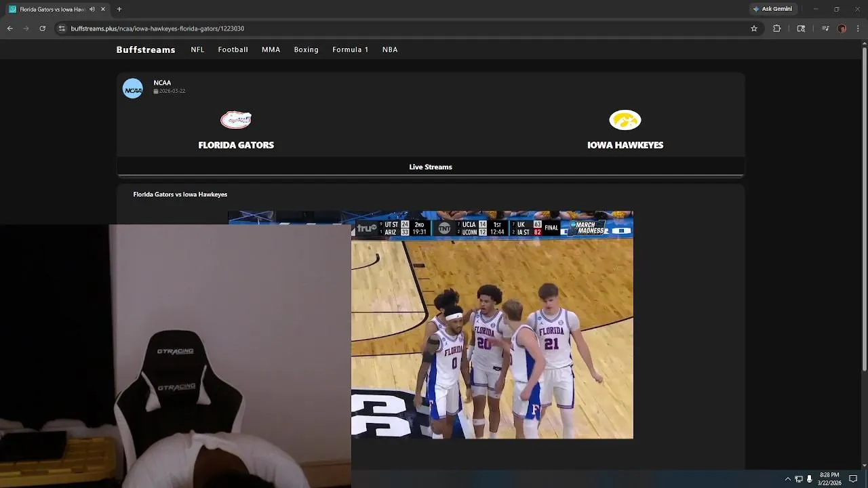Click the March Madness logo in video

[586, 228]
